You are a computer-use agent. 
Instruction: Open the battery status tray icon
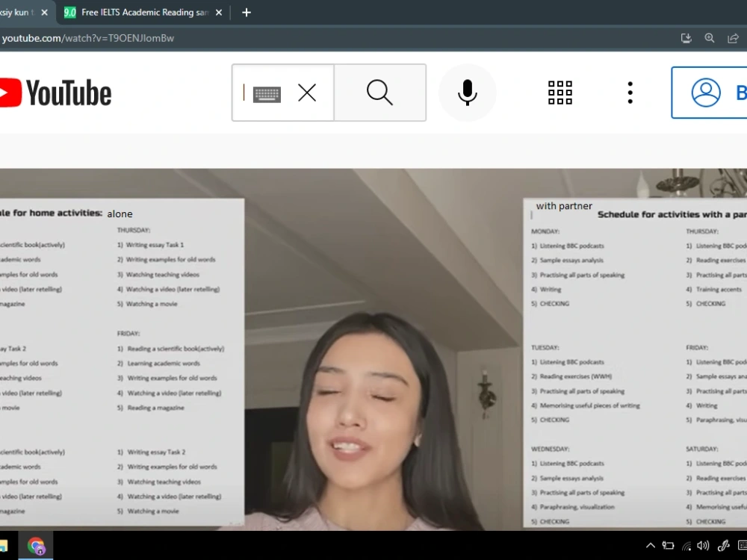click(x=668, y=546)
